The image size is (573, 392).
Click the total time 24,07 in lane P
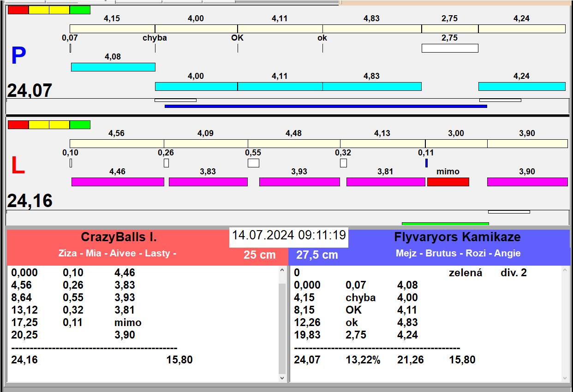pos(30,90)
